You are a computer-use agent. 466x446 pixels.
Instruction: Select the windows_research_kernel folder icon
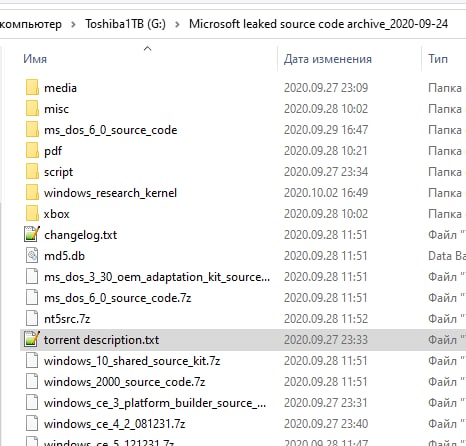coord(32,193)
